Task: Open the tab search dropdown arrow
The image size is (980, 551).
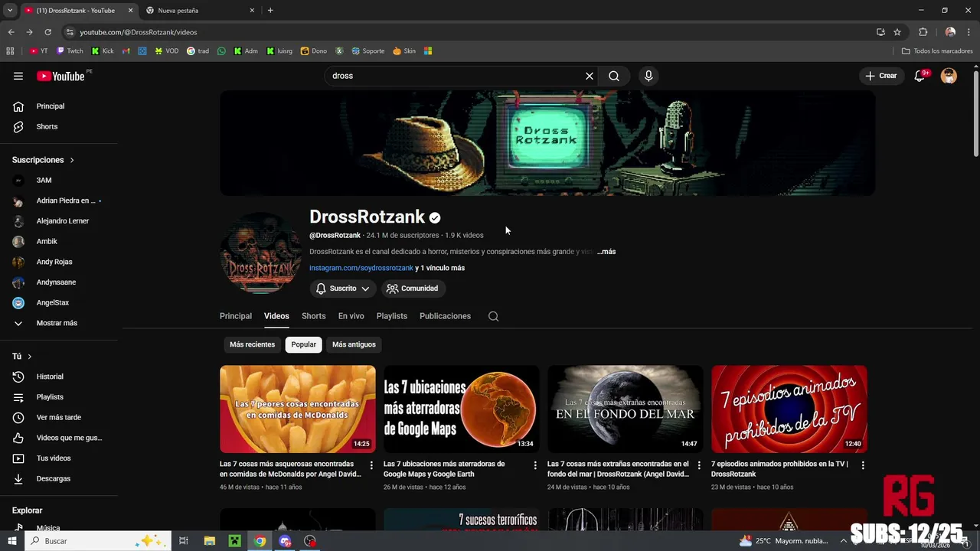Action: 10,10
